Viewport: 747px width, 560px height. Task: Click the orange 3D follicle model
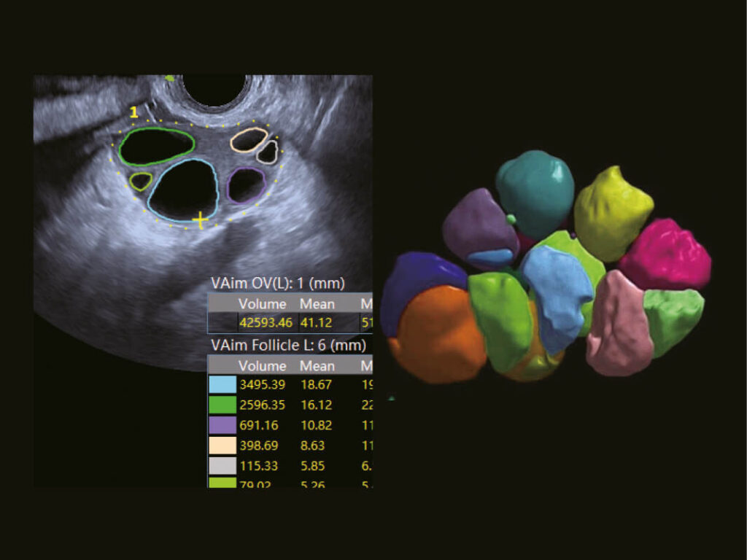pyautogui.click(x=436, y=335)
